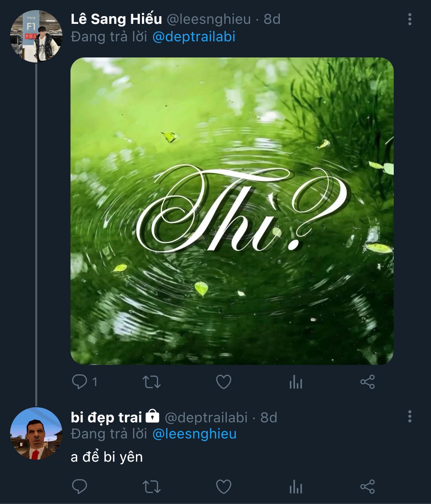431x504 pixels.
Task: Reply to bi đẹp trai's tweet
Action: pos(80,487)
